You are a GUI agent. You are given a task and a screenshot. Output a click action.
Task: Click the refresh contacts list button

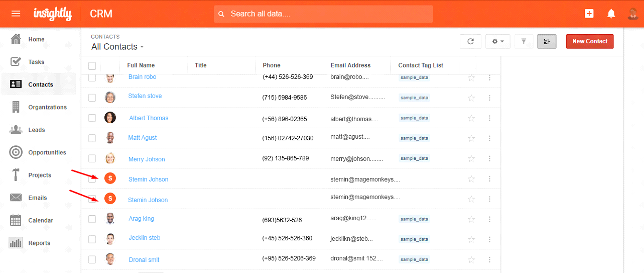470,41
